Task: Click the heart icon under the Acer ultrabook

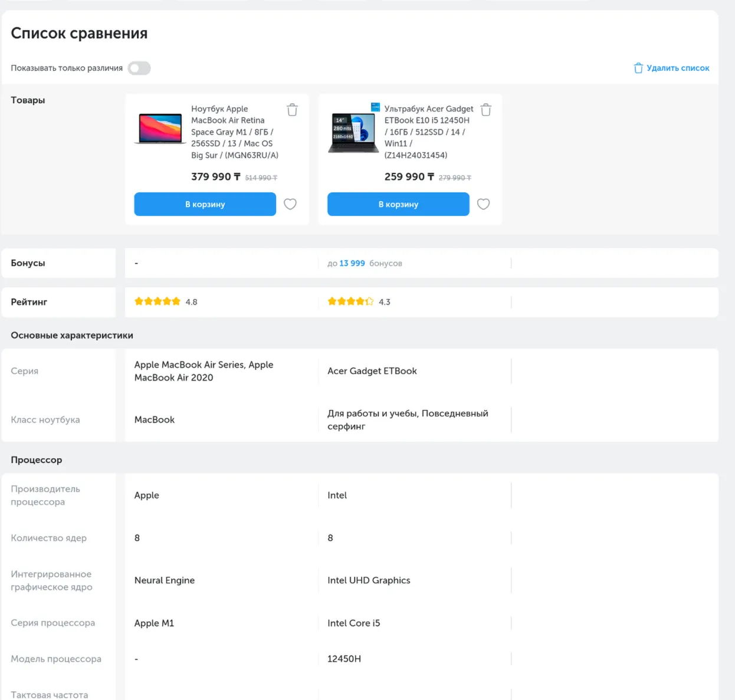Action: (483, 204)
